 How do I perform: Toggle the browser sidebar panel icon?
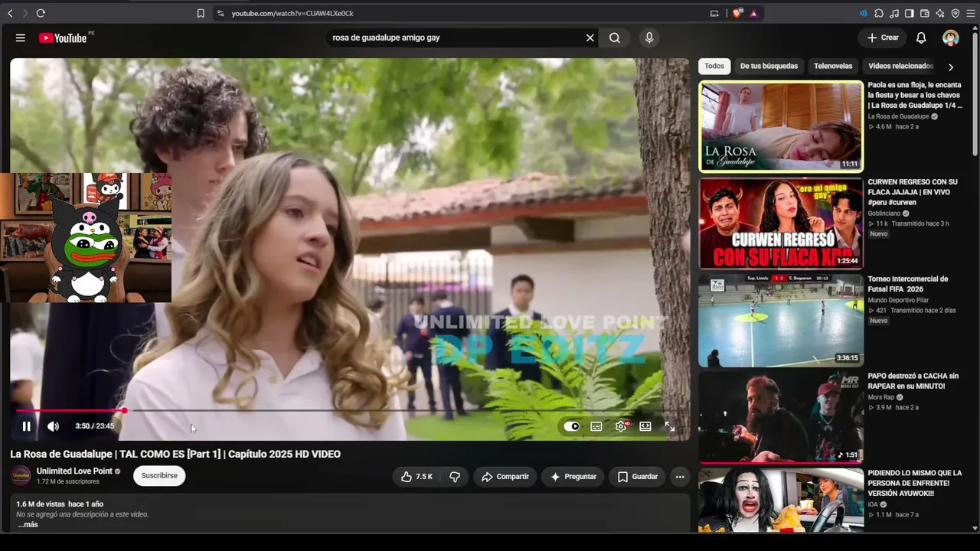(x=910, y=13)
